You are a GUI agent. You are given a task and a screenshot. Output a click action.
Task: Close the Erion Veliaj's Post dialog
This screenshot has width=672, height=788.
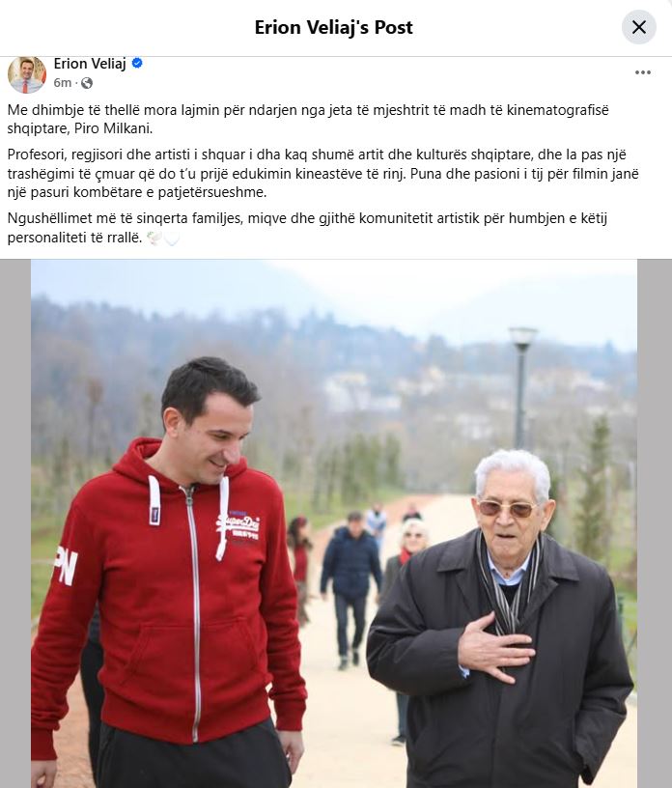(x=638, y=27)
